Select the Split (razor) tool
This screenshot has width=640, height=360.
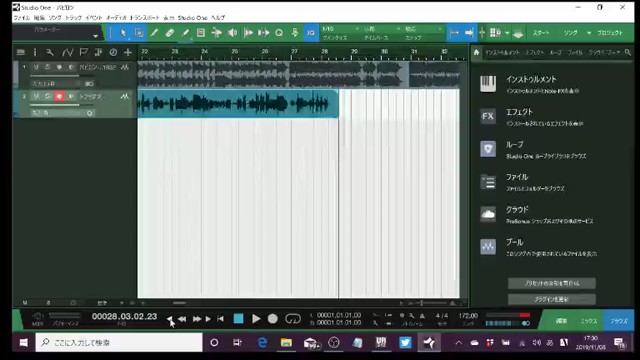[154, 33]
